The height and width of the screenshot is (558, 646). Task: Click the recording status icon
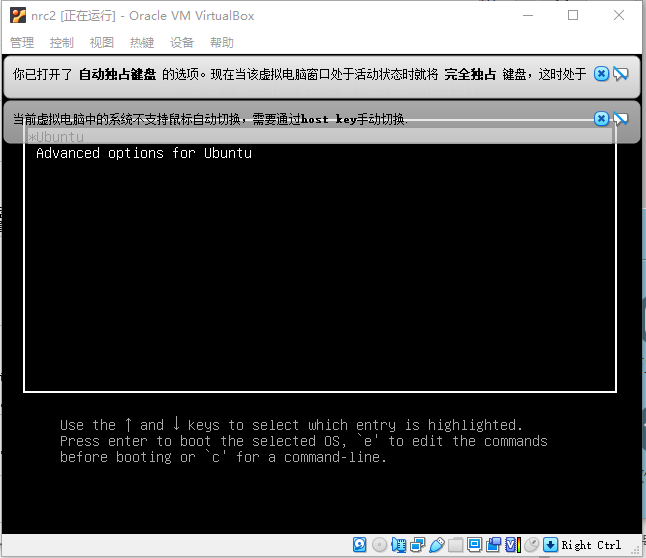494,545
